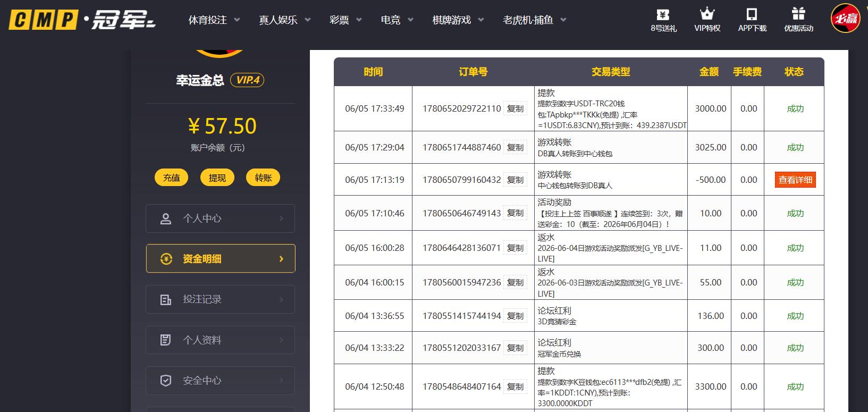Click the timestamp 06/04 13:36:55
The image size is (868, 412).
375,316
